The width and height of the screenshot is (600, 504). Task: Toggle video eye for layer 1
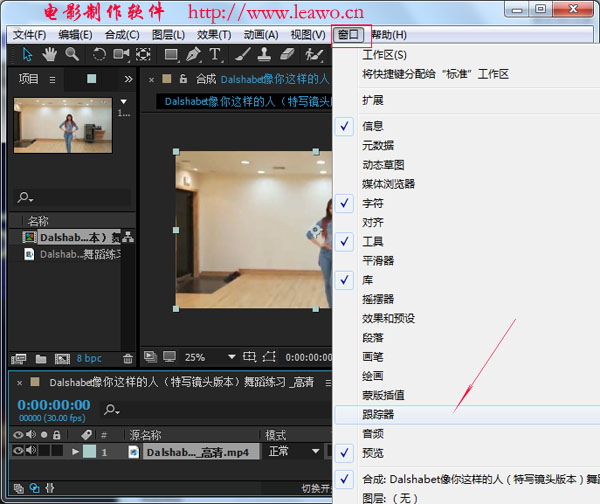18,450
